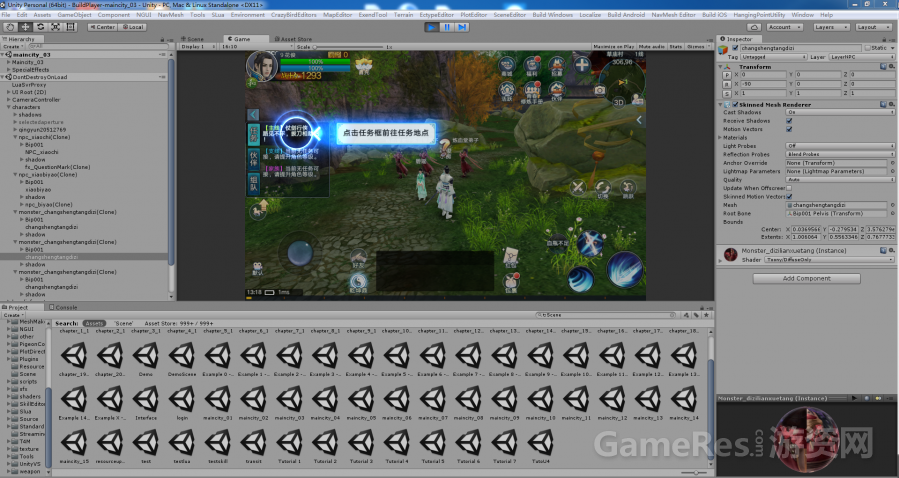Open the chapter_19 scene asset
Screen dimensions: 899x478
74,356
